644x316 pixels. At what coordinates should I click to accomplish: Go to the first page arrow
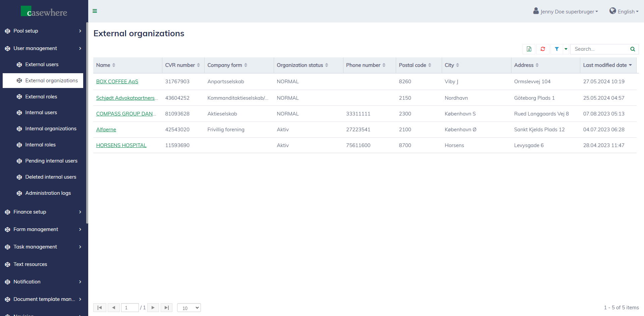click(x=100, y=308)
